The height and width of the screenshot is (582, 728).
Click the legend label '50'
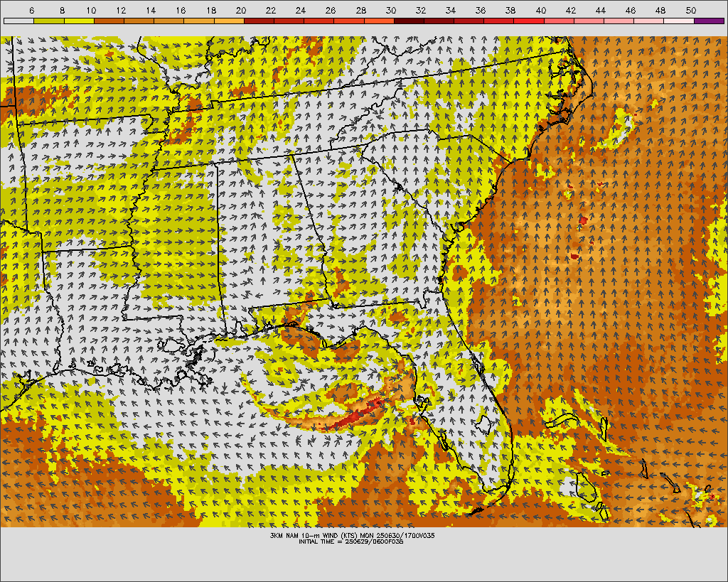click(690, 10)
